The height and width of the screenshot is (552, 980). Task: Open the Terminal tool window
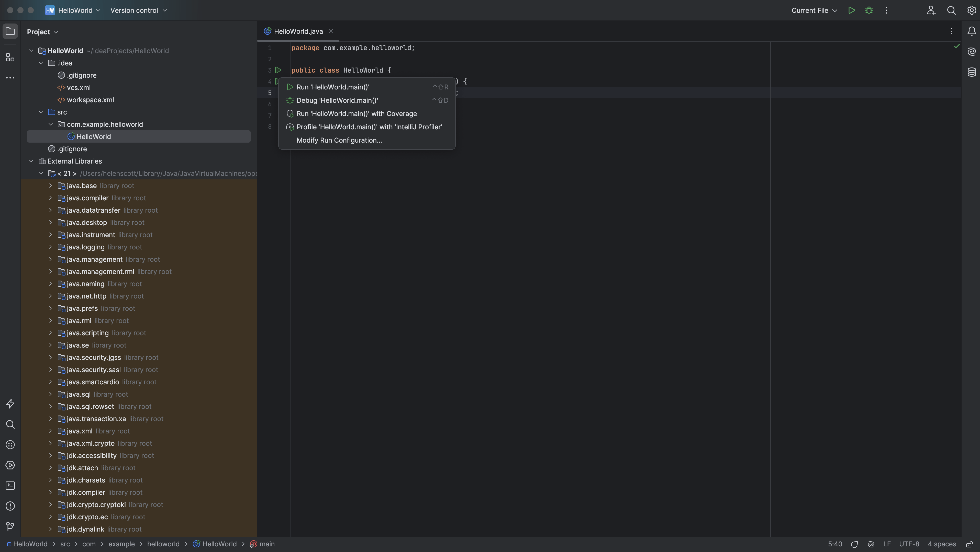point(10,486)
